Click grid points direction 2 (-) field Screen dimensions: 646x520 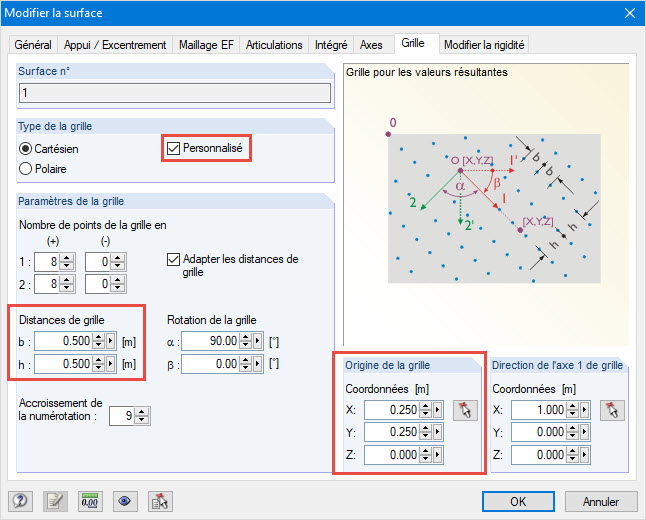(98, 284)
